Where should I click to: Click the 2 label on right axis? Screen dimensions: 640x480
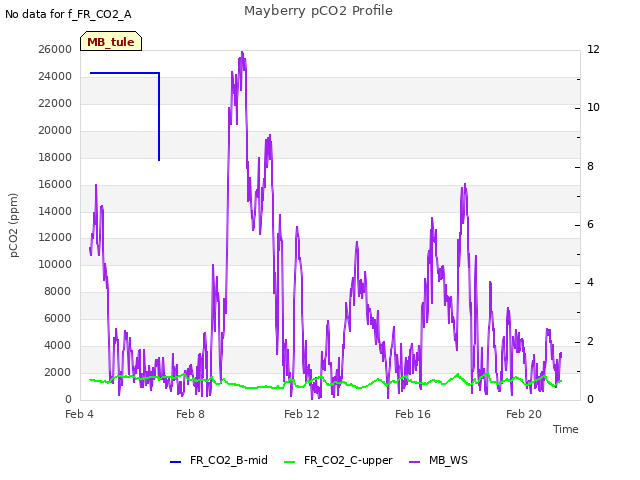(590, 341)
